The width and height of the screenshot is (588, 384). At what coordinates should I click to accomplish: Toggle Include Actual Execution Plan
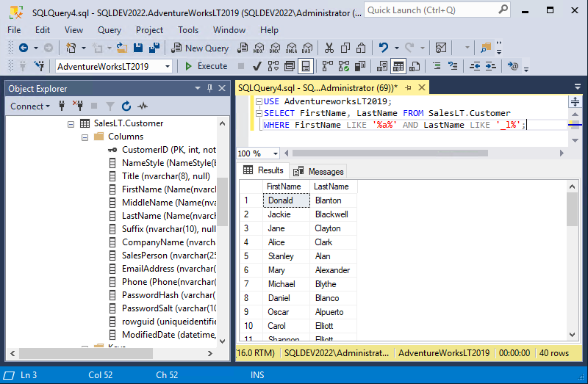[327, 66]
